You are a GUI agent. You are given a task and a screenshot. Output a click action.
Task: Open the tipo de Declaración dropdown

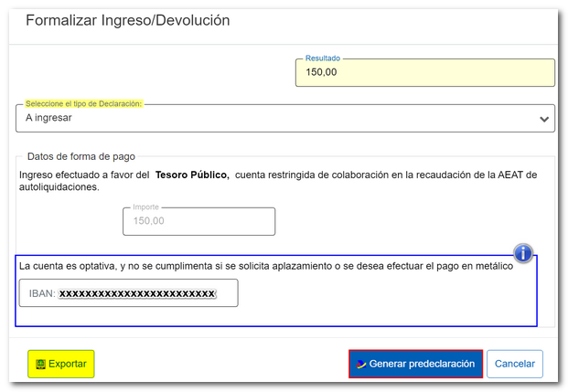[285, 119]
